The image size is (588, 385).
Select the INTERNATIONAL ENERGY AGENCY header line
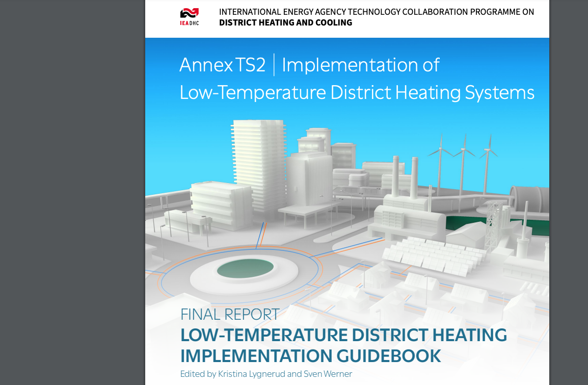point(377,11)
